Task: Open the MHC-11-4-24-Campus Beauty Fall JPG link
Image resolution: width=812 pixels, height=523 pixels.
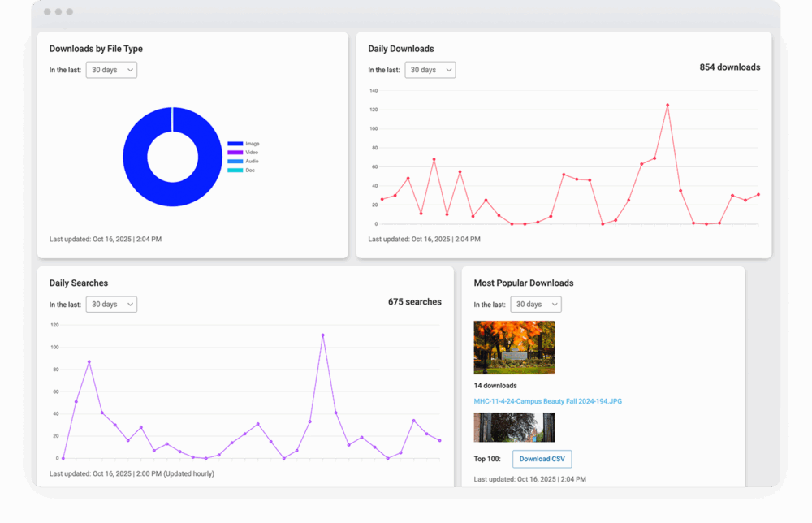Action: pyautogui.click(x=547, y=401)
